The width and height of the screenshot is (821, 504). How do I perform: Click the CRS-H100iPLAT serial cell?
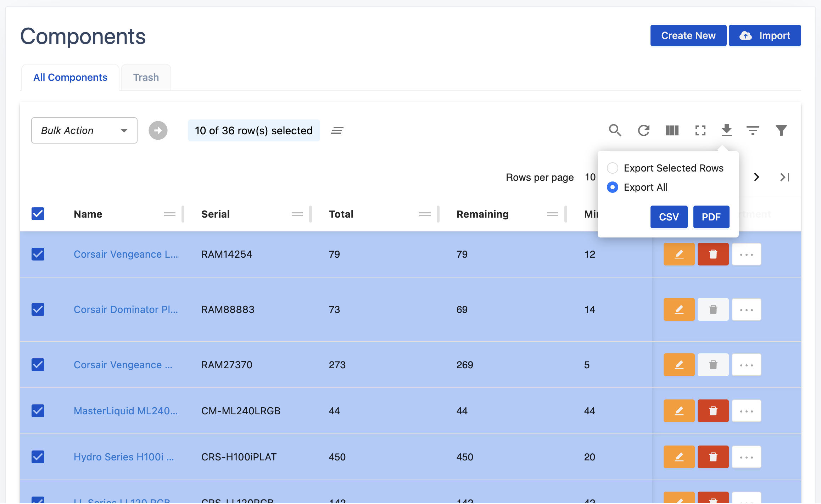239,457
